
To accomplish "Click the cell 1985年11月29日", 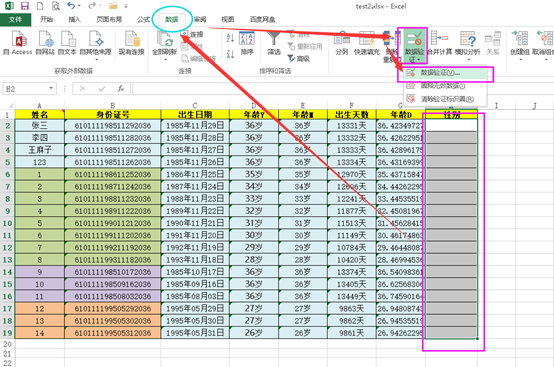I will point(195,125).
